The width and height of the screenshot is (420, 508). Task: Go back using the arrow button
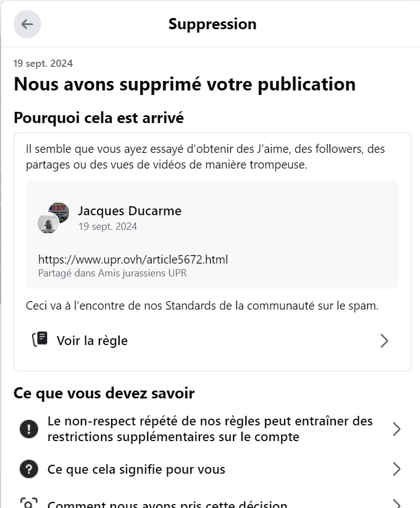tap(27, 24)
